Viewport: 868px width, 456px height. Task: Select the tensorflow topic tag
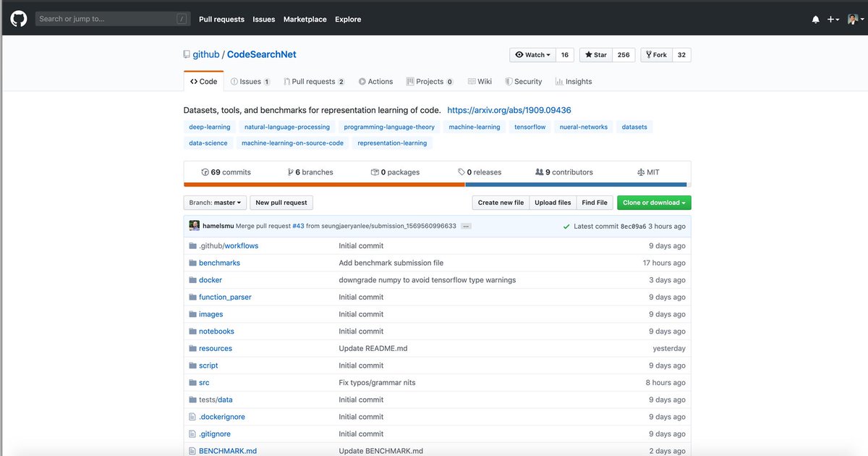point(530,127)
